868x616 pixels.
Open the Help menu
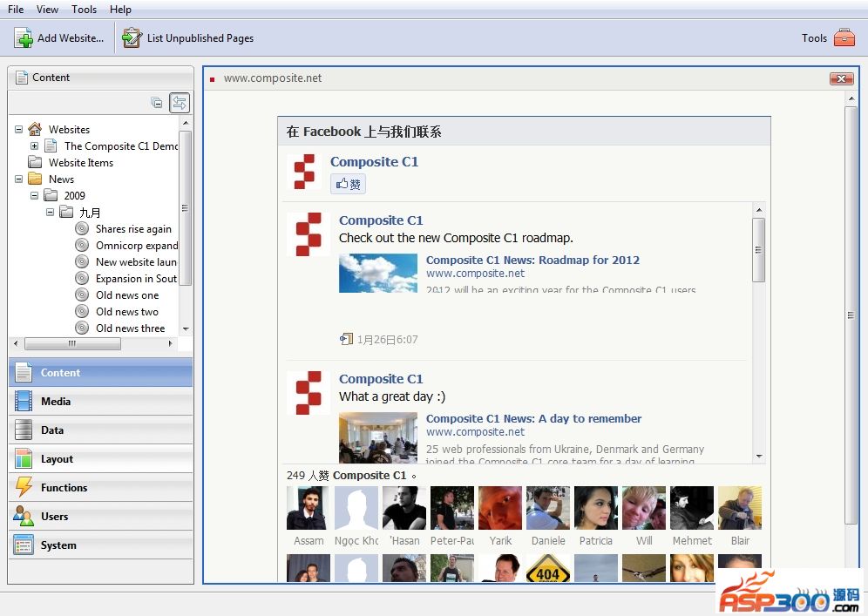pos(120,10)
